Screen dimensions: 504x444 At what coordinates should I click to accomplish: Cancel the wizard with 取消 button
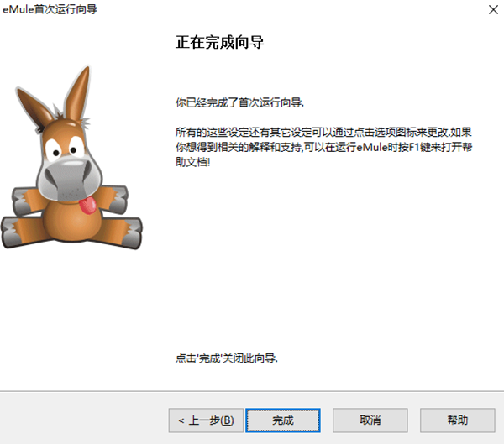[370, 420]
